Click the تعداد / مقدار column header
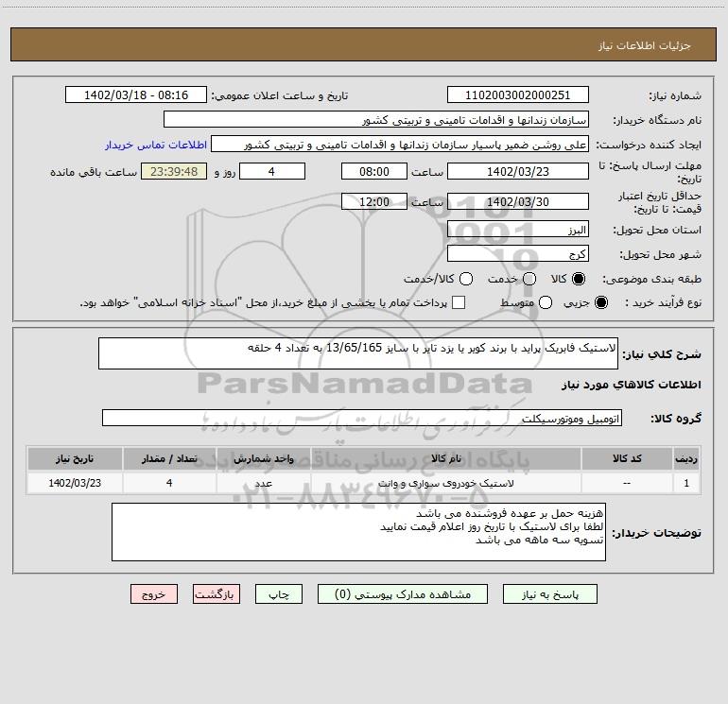The width and height of the screenshot is (728, 704). 169,458
